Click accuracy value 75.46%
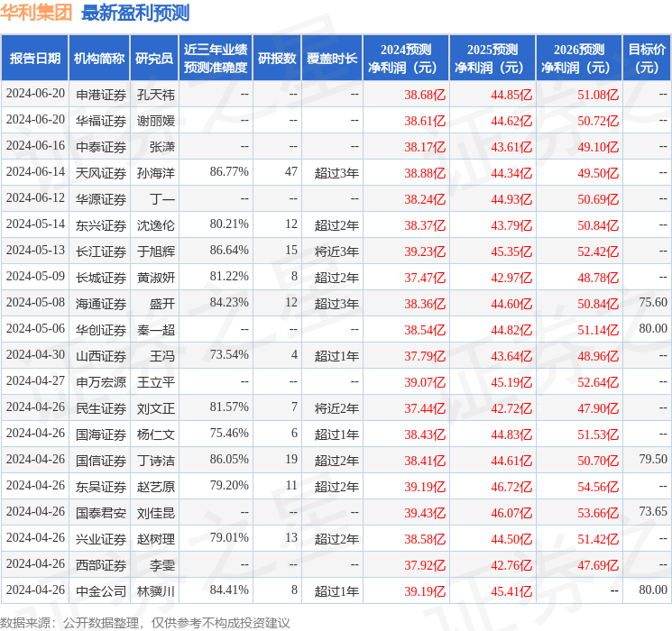 coord(229,433)
